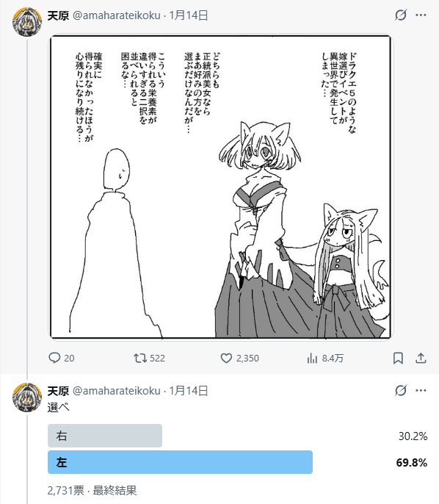Click @amaharateikoku handle on the poll tweet

point(116,391)
